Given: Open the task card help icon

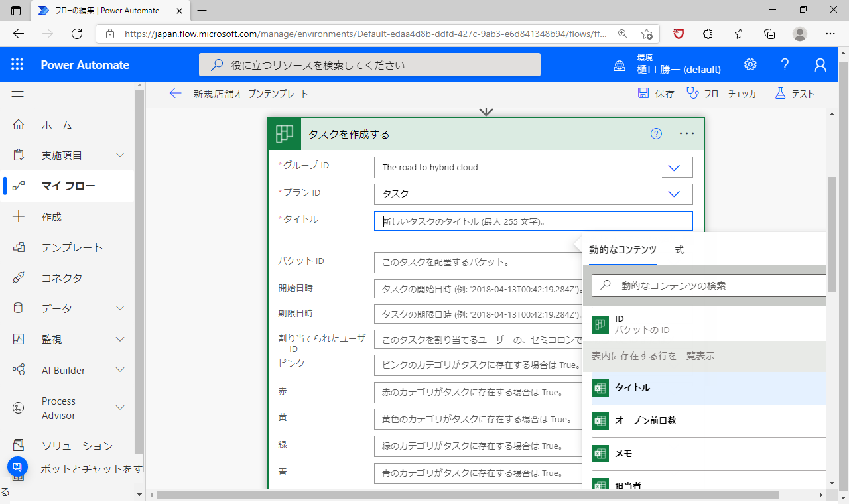Looking at the screenshot, I should [x=657, y=134].
